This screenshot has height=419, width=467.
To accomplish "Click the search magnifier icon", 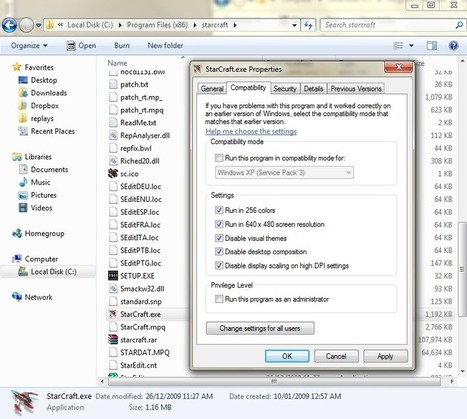I will tap(459, 25).
